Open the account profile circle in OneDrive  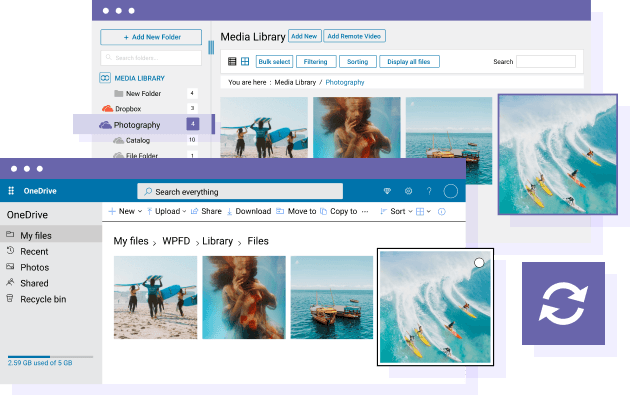click(450, 191)
